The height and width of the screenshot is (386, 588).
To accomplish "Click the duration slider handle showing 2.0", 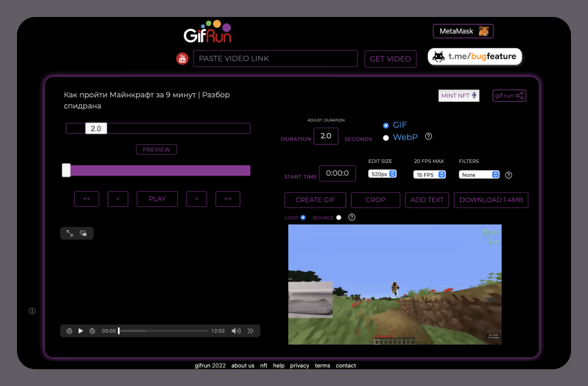I will tap(96, 129).
